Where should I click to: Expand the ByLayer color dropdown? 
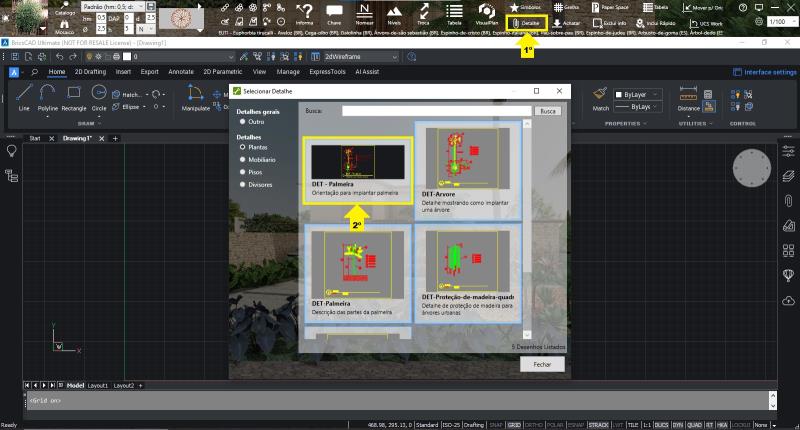tap(636, 93)
